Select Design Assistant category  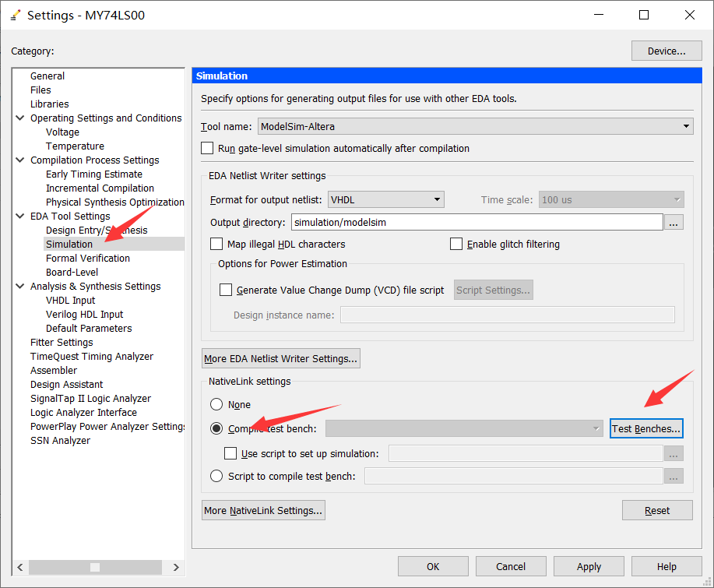(x=66, y=385)
